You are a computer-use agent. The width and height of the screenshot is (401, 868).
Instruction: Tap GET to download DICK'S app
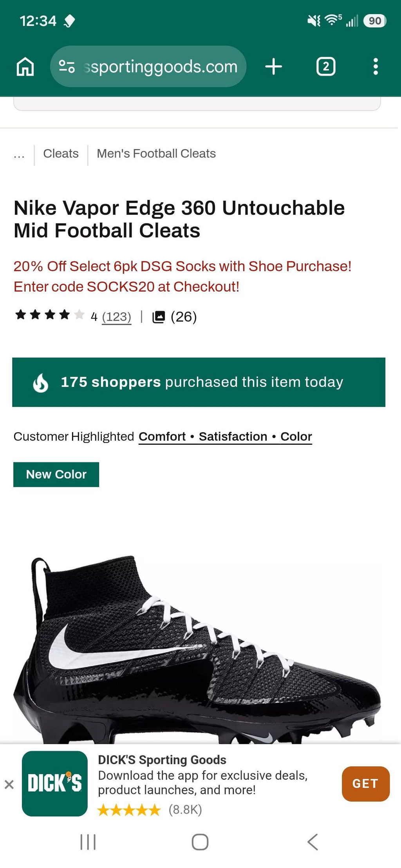366,784
